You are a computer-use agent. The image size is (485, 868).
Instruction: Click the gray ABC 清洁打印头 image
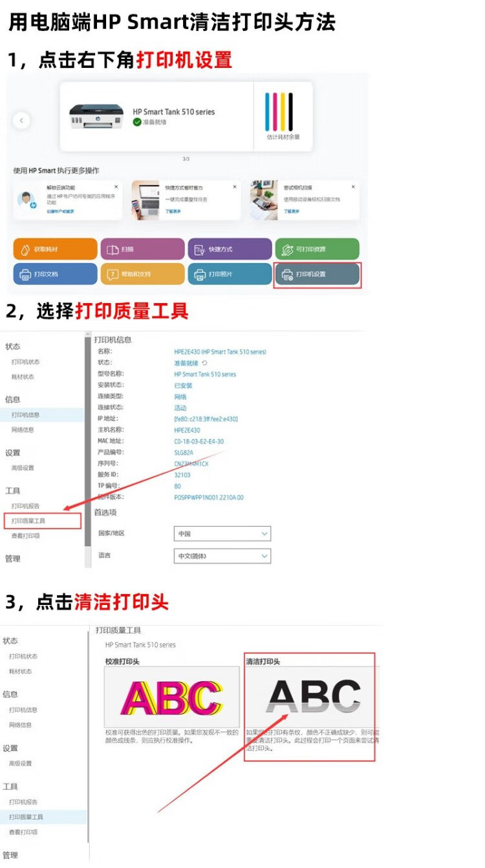tap(314, 697)
